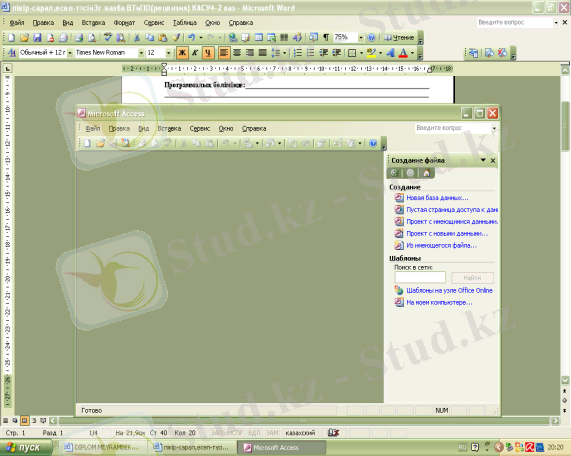Click the Новая база данных link
The width and height of the screenshot is (571, 456).
point(437,198)
